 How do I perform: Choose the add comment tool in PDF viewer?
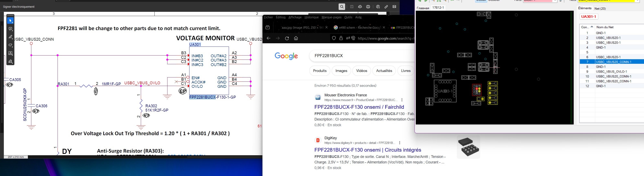pos(11,29)
